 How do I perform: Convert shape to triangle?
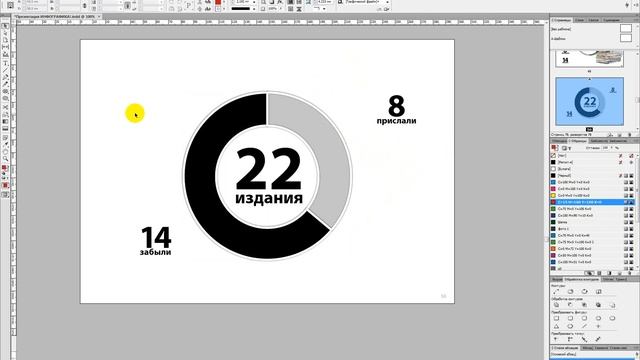(556, 326)
